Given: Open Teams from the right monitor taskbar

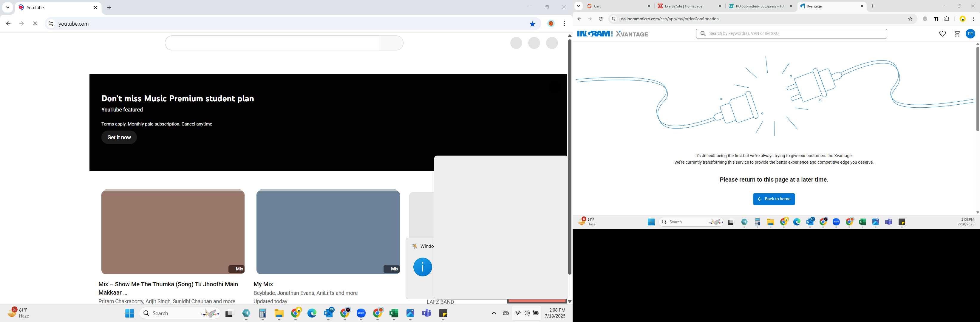Looking at the screenshot, I should tap(889, 222).
